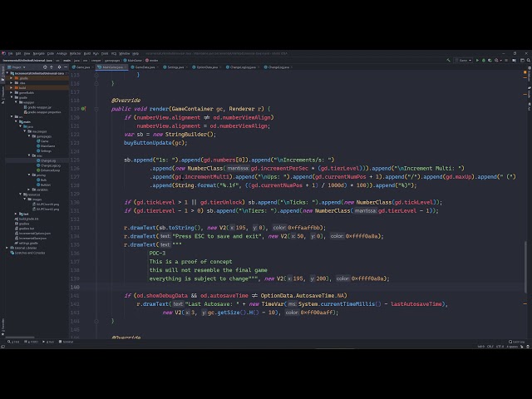Select Settings class in project tree
Screen dimensions: 532x399
pyautogui.click(x=46, y=150)
